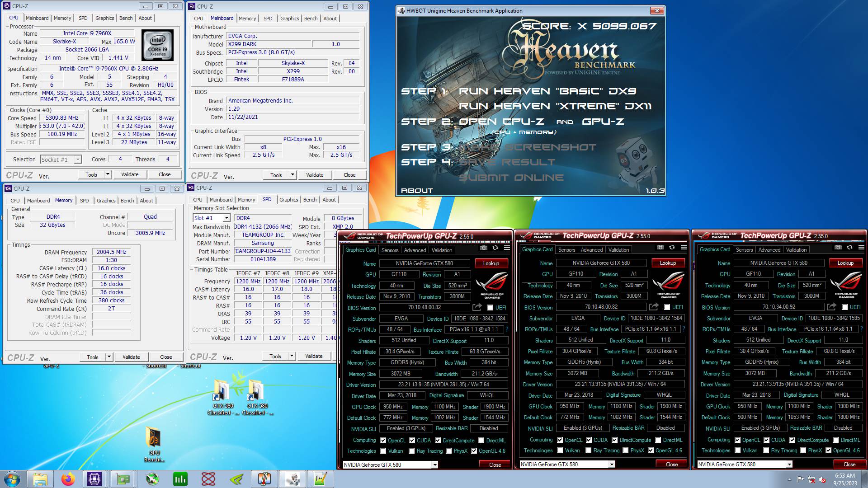Open Slot #1 dropdown in CPU-Z SPD window

[226, 218]
